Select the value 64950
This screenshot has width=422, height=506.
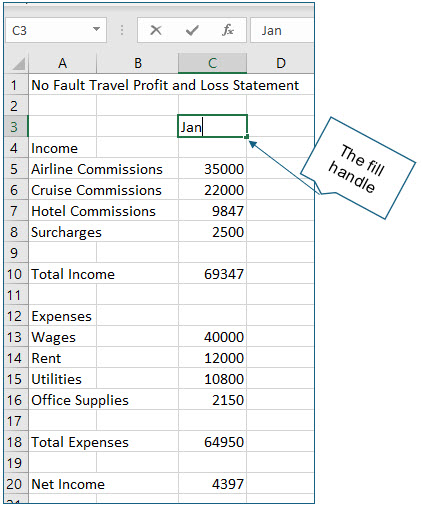coord(213,442)
